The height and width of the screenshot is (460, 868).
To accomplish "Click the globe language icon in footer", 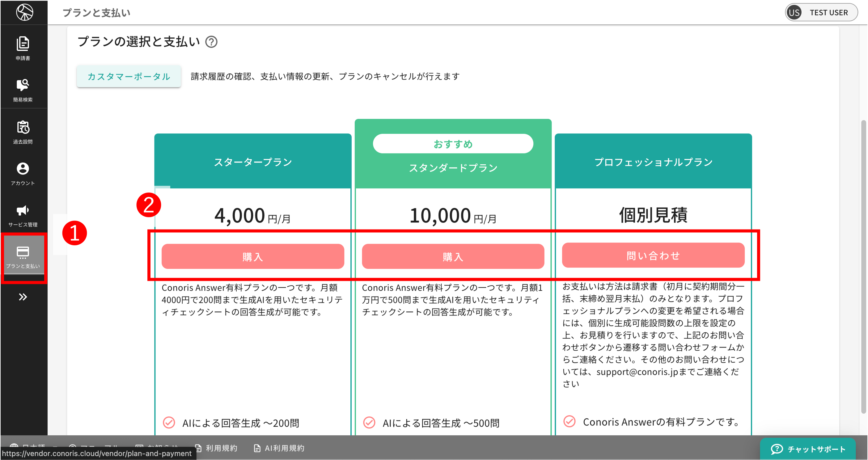I will pyautogui.click(x=14, y=445).
